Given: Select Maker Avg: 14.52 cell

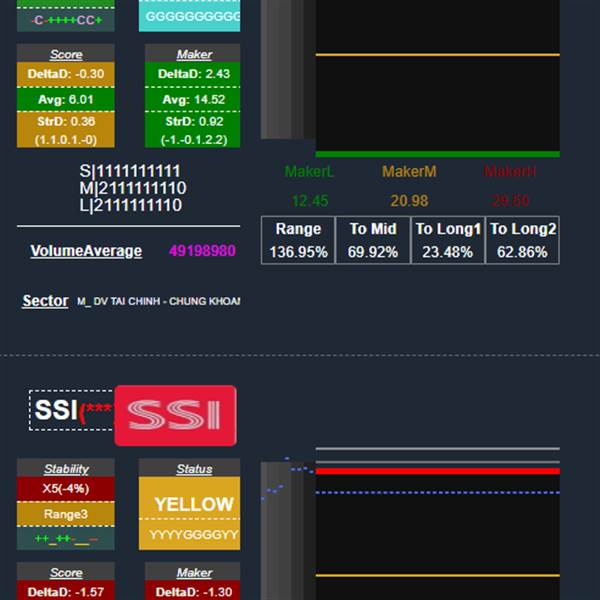Looking at the screenshot, I should [192, 99].
